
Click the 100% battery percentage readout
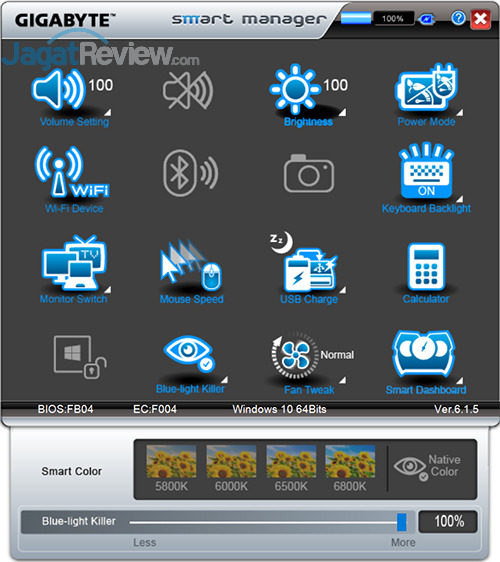tap(393, 18)
